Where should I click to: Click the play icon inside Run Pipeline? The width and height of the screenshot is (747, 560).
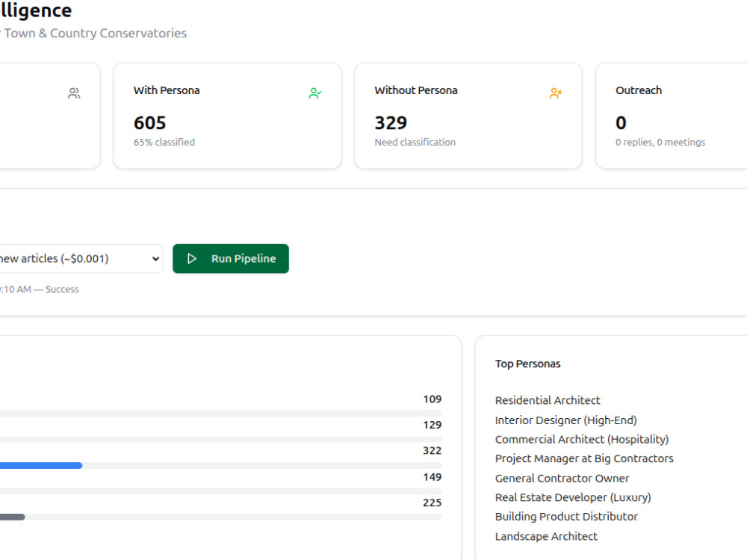pyautogui.click(x=192, y=258)
